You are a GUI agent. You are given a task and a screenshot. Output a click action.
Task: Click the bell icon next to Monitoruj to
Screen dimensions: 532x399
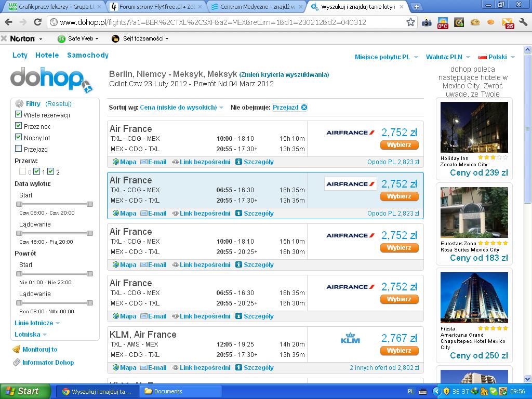click(x=16, y=349)
